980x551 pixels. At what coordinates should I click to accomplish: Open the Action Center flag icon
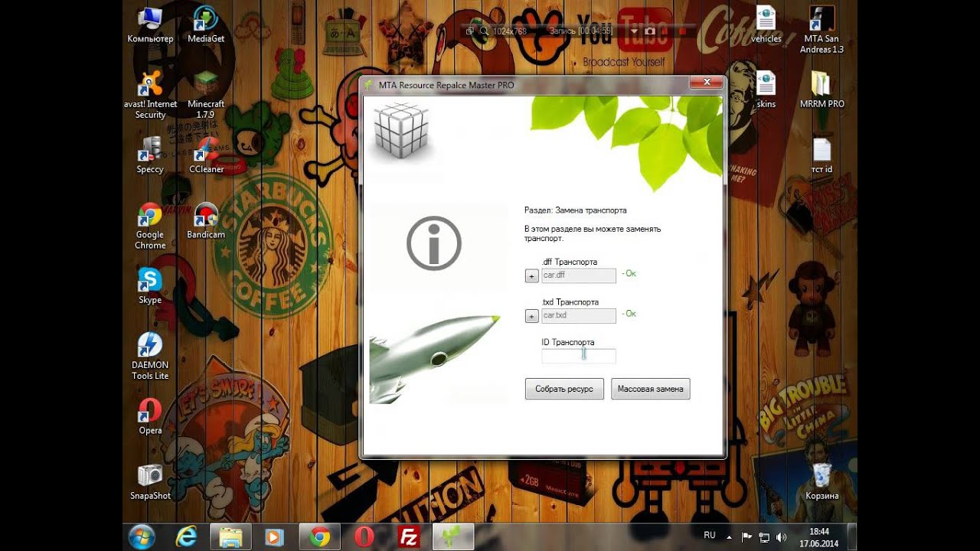click(x=745, y=537)
